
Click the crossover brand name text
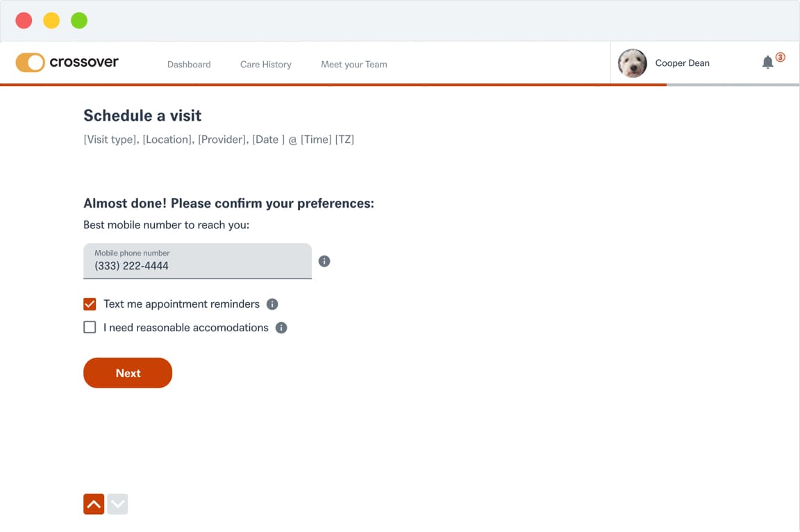click(84, 62)
